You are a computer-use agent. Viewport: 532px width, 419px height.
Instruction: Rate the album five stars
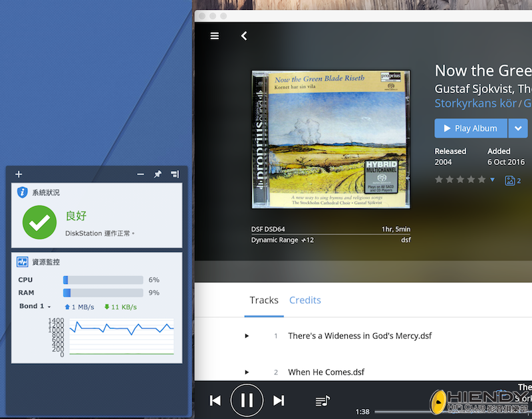(x=481, y=180)
